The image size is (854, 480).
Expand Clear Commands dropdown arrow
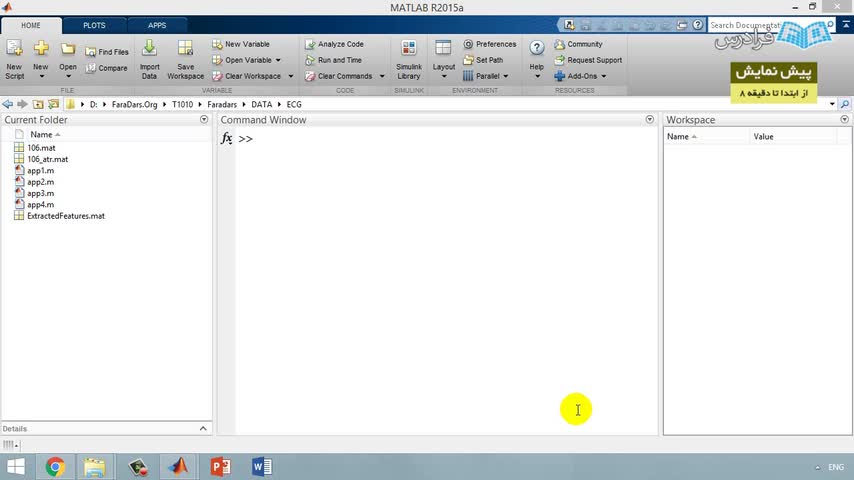[382, 76]
